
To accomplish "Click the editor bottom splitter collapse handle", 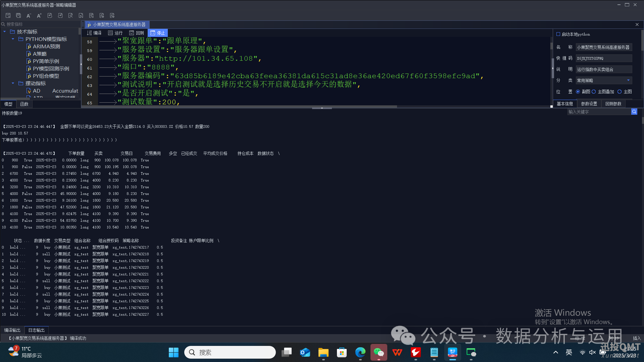I will click(322, 108).
